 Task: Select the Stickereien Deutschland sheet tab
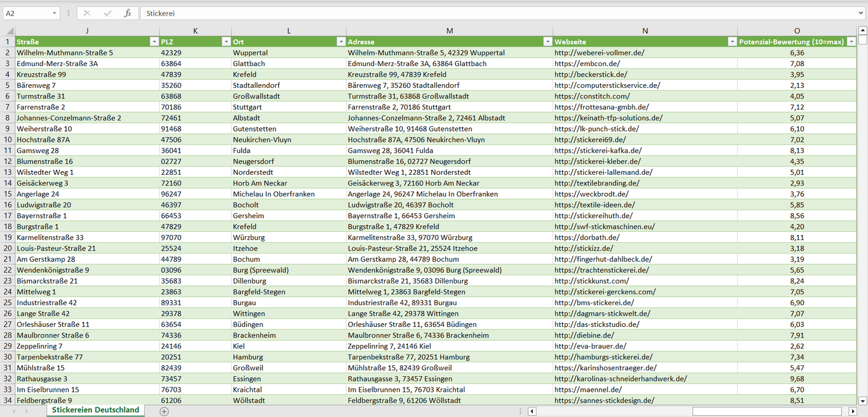(x=96, y=410)
